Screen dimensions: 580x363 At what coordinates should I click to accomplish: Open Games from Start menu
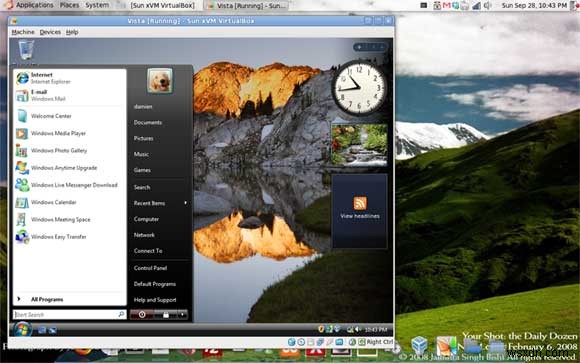point(142,170)
